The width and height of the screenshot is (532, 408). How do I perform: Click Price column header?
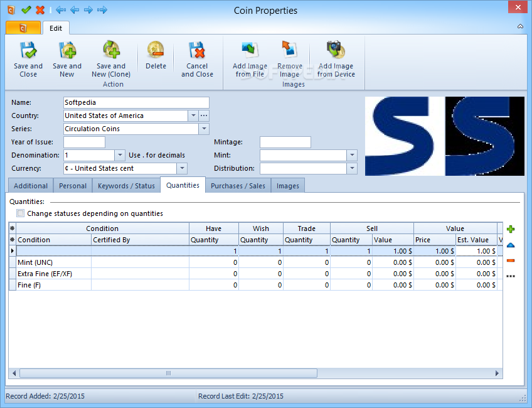pos(435,240)
